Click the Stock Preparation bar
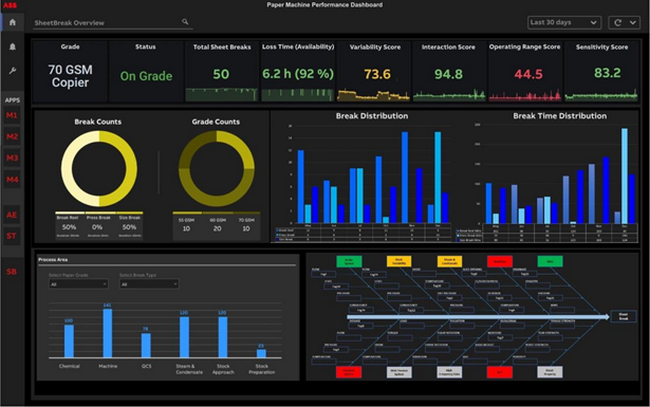Image resolution: width=650 pixels, height=407 pixels. (261, 354)
